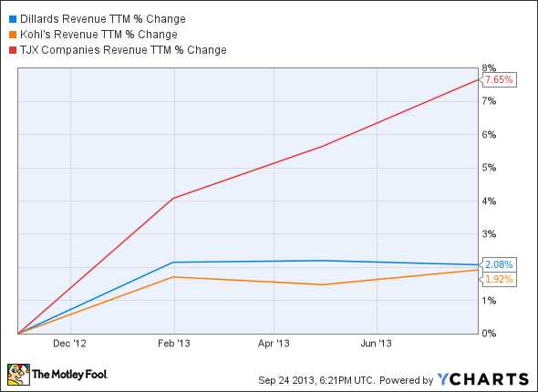Click the Feb '13 x-axis label

(174, 344)
